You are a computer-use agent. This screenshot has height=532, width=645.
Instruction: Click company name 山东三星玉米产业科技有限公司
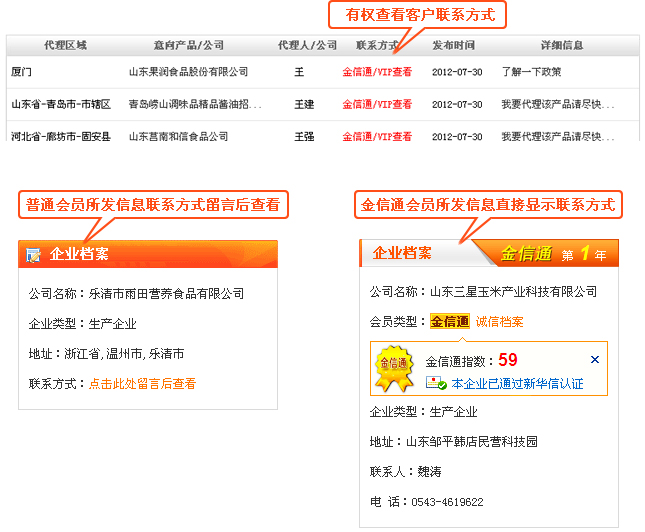[513, 292]
